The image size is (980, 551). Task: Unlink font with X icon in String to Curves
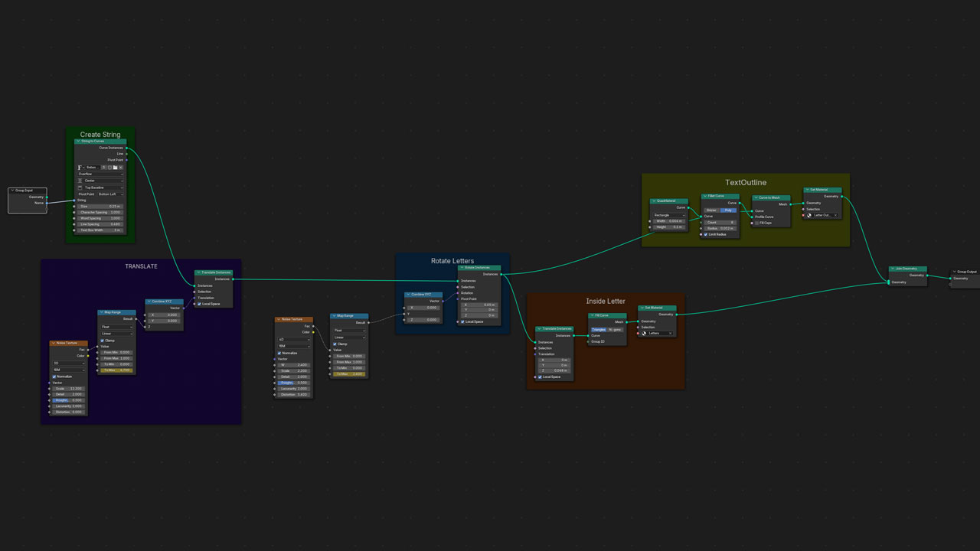pos(120,167)
